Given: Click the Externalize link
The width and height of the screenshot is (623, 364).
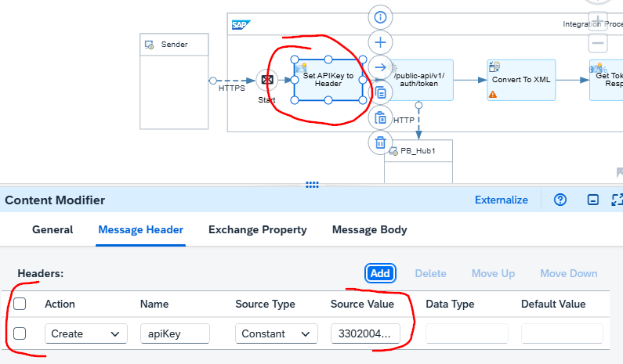Looking at the screenshot, I should [x=501, y=200].
